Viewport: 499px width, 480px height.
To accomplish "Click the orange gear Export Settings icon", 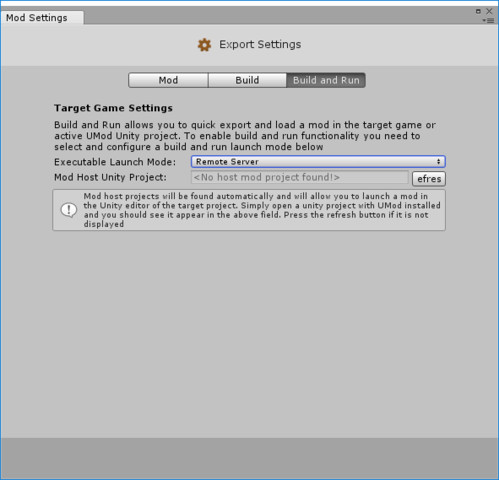I will 204,45.
